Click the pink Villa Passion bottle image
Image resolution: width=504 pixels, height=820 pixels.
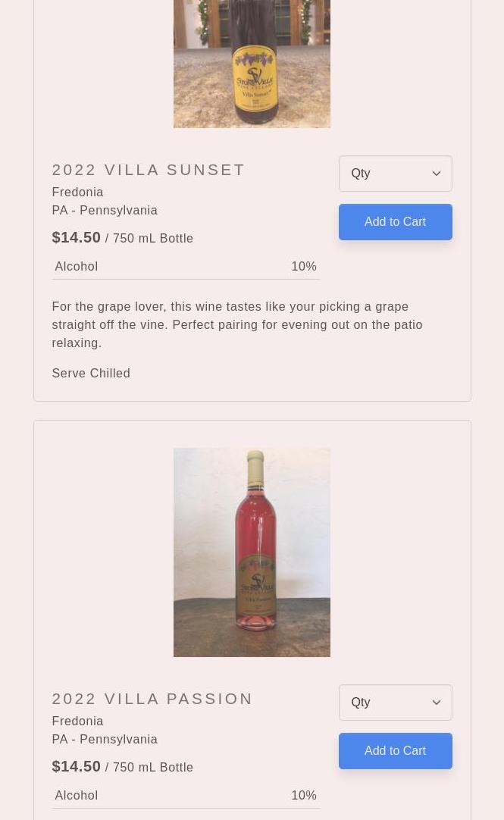252,552
